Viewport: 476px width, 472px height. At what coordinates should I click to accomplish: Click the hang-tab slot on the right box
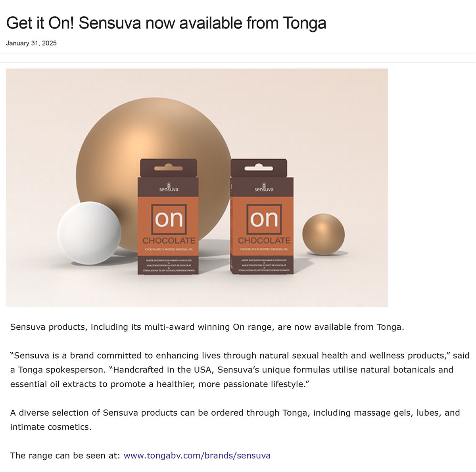tap(259, 168)
